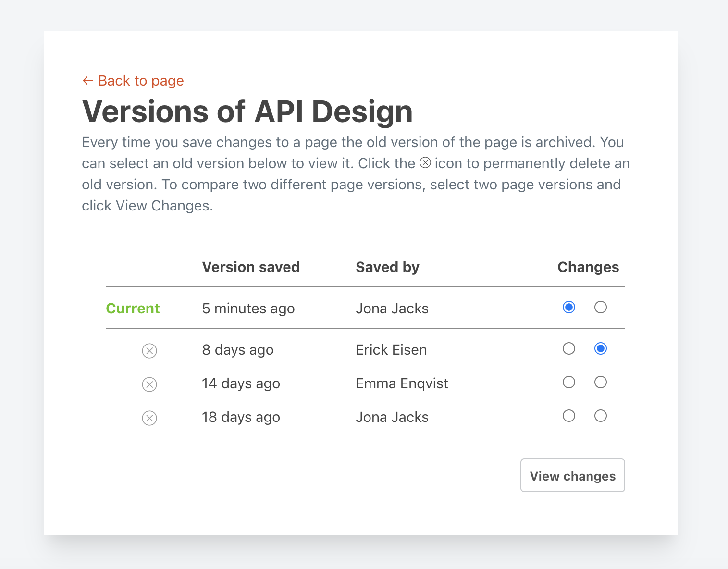Select first radio button in 18 days ago row

(x=569, y=416)
